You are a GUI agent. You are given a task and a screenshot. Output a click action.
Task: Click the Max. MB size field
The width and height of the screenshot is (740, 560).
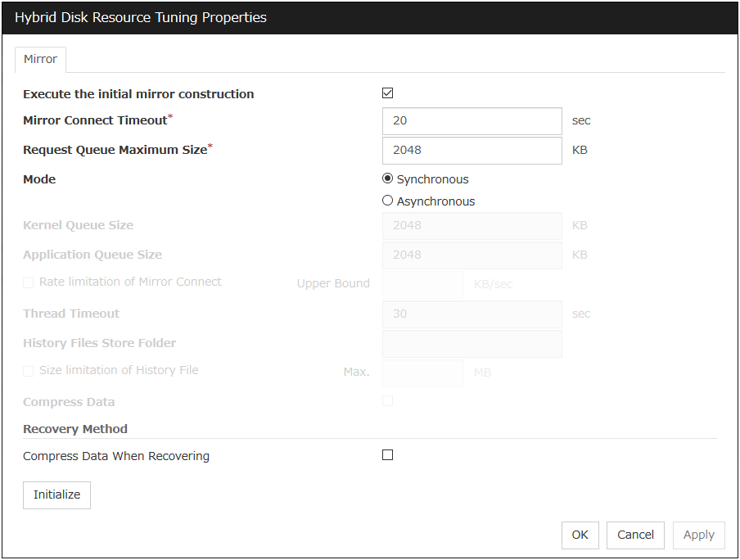point(422,373)
